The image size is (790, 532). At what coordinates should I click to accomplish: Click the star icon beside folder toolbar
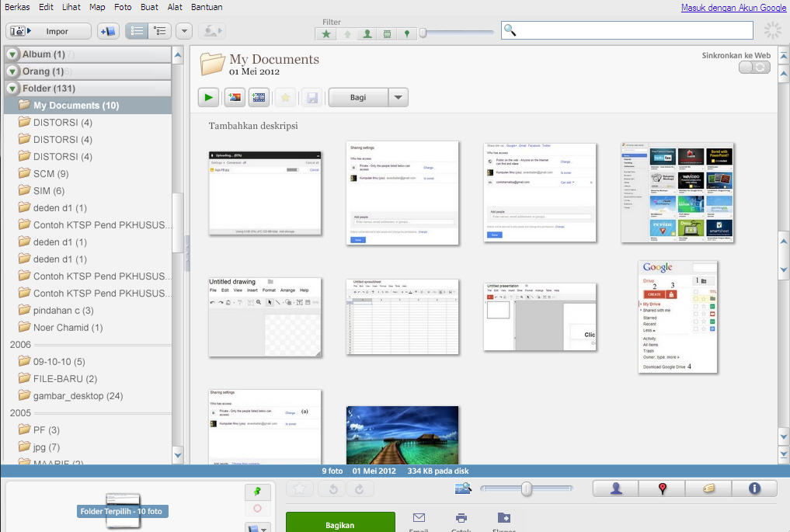click(285, 98)
